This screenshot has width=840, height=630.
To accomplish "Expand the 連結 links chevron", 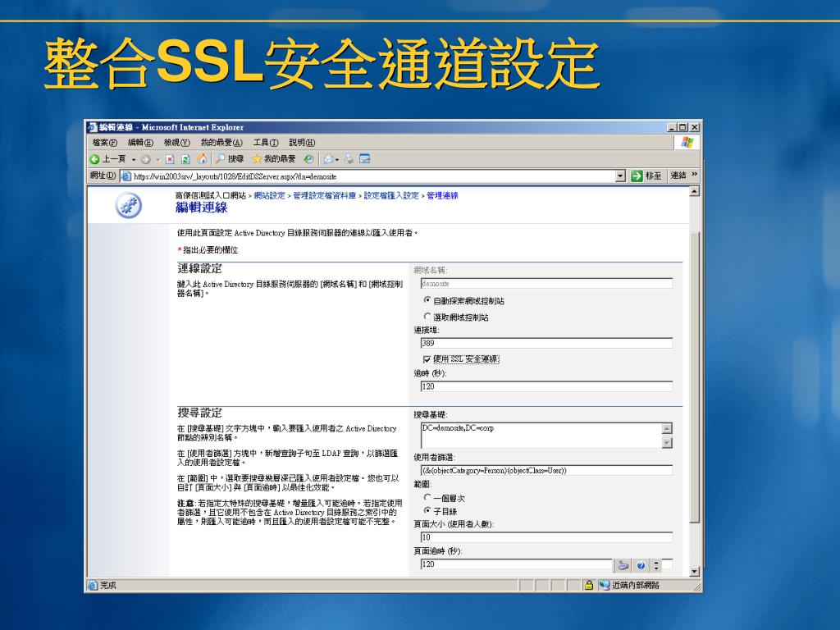I will (x=694, y=175).
